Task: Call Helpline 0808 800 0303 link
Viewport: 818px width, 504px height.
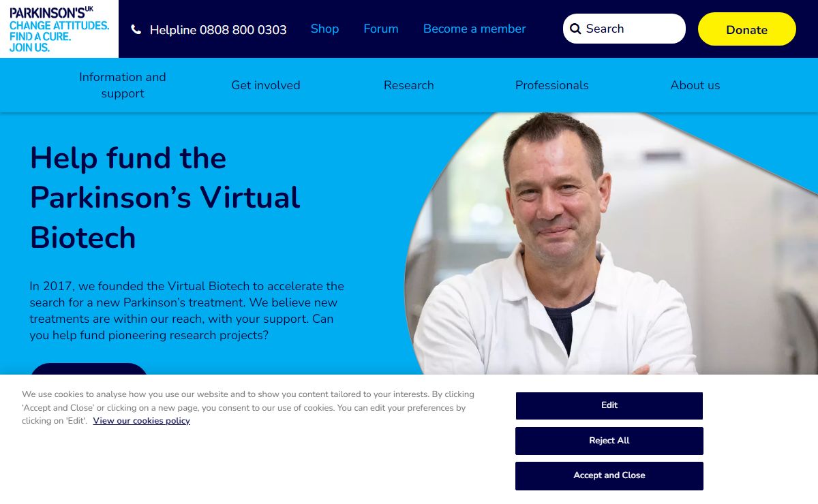Action: pos(218,30)
